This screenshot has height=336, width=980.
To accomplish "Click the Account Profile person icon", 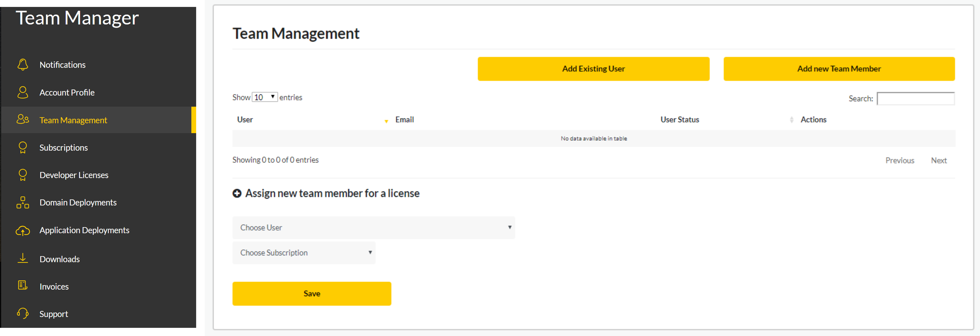I will [x=23, y=92].
